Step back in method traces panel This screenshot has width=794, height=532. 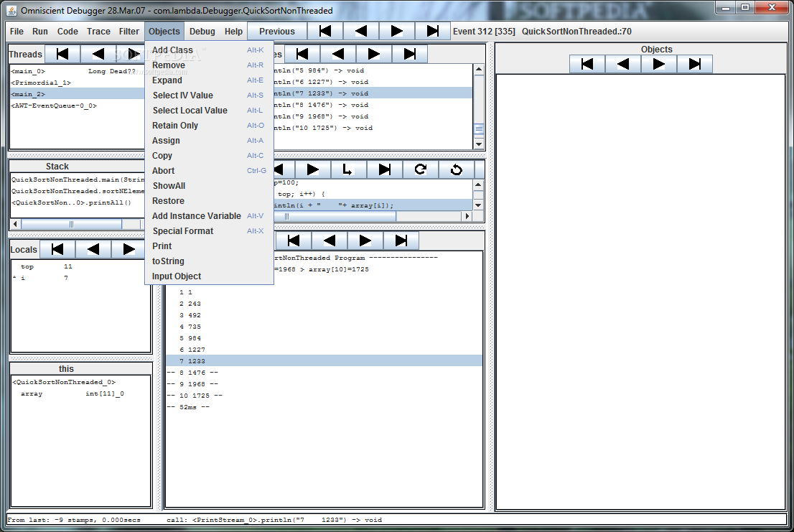(x=338, y=54)
